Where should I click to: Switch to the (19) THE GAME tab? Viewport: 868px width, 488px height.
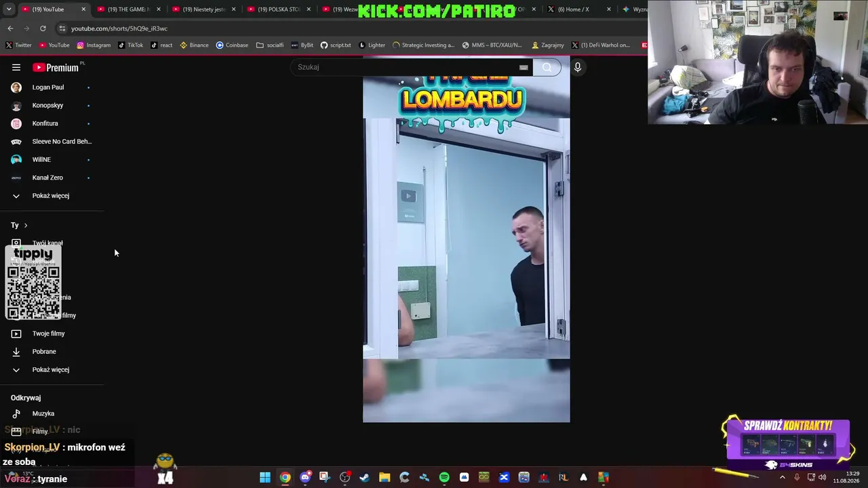coord(127,9)
